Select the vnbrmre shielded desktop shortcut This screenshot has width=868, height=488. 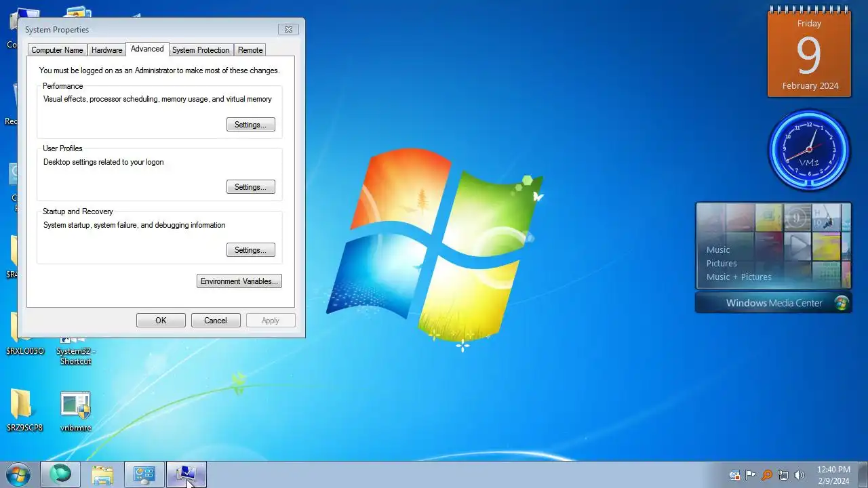click(75, 411)
